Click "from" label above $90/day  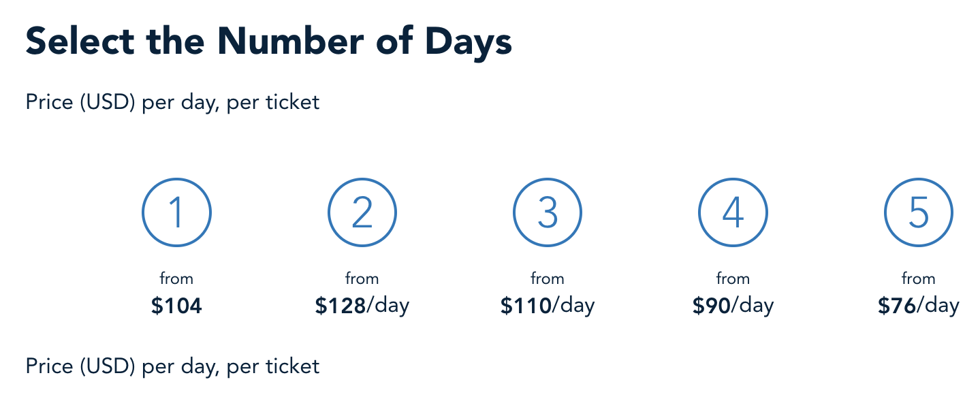pyautogui.click(x=733, y=278)
